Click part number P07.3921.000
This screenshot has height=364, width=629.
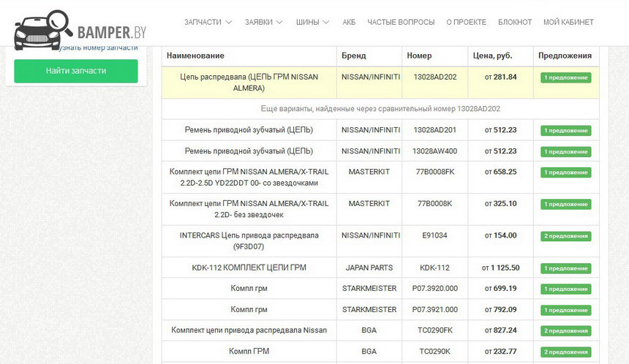click(x=435, y=309)
